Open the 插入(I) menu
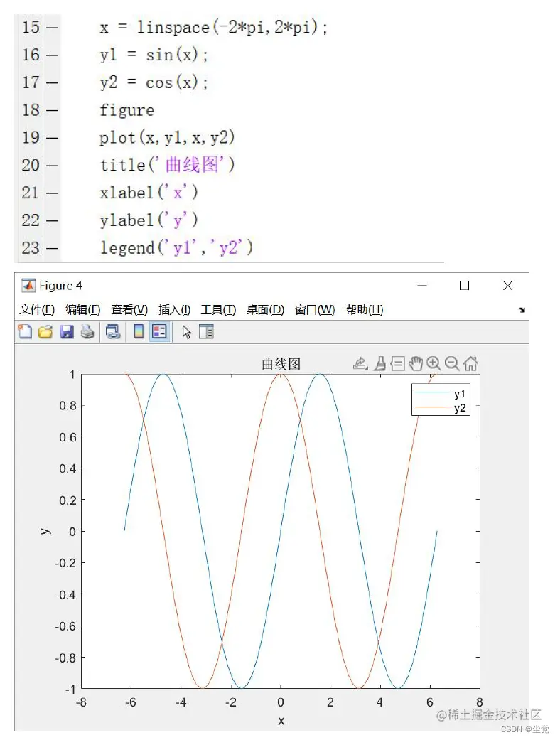 [174, 310]
